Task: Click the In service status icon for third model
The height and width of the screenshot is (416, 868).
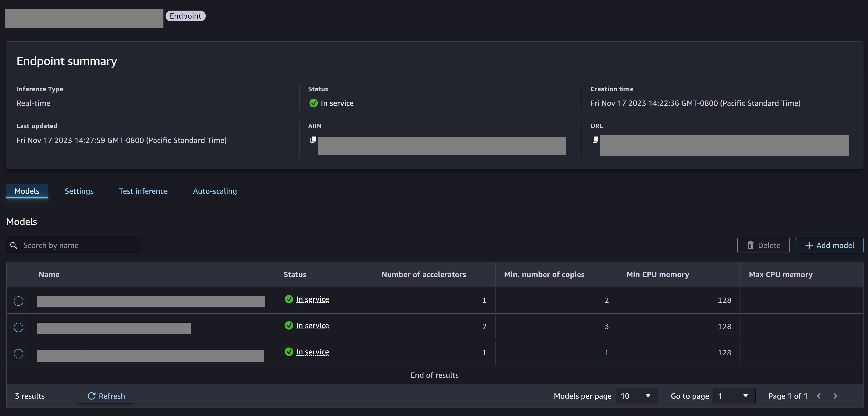Action: tap(288, 352)
